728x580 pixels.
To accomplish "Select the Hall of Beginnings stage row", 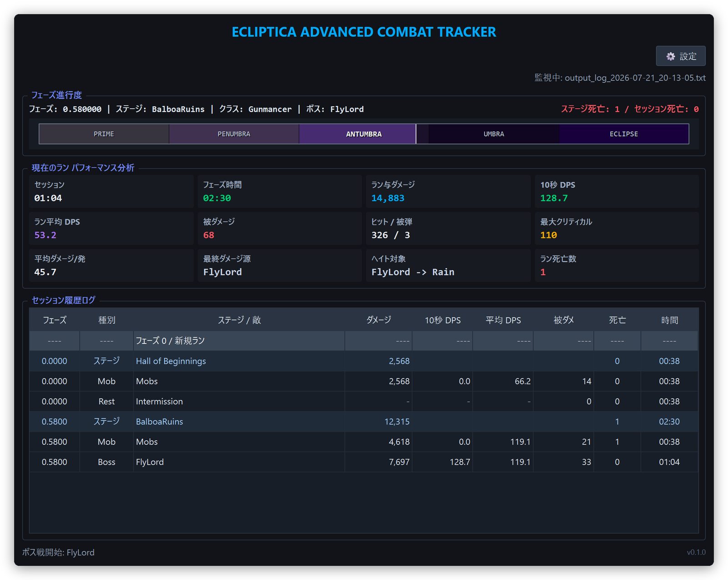I will click(x=364, y=361).
